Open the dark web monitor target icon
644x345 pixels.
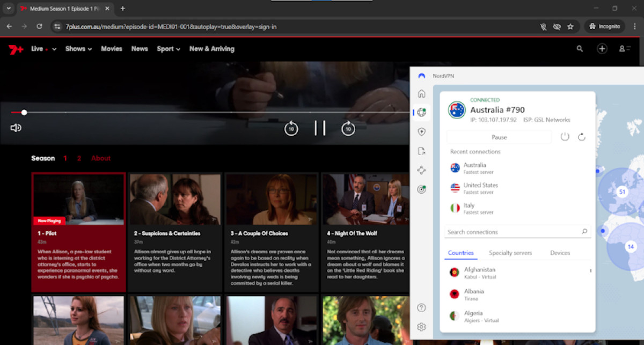(x=421, y=189)
